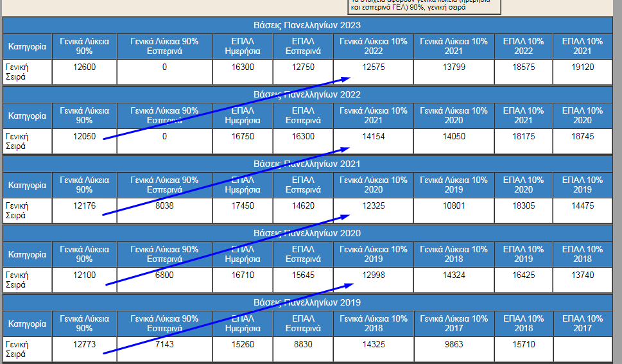Select the 15645 ΕΠΑΛ Εσπερινά cell
Viewport: 622px width, 364px height.
click(302, 275)
